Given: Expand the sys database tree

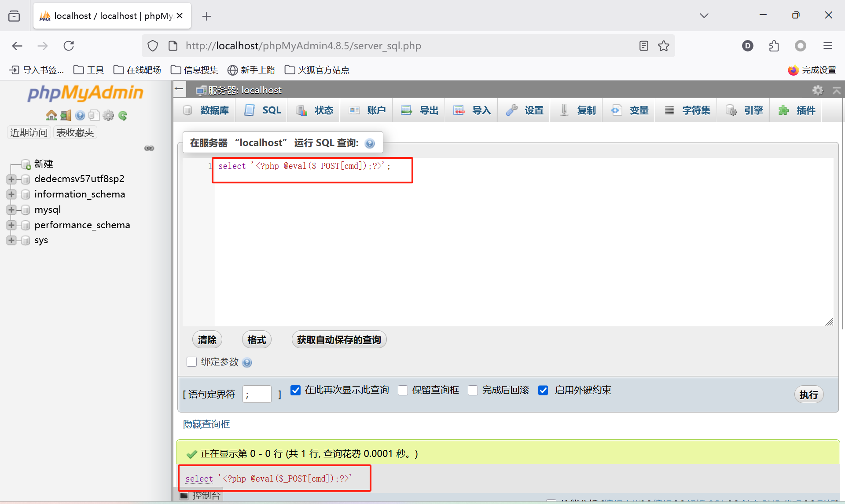Looking at the screenshot, I should coord(11,241).
